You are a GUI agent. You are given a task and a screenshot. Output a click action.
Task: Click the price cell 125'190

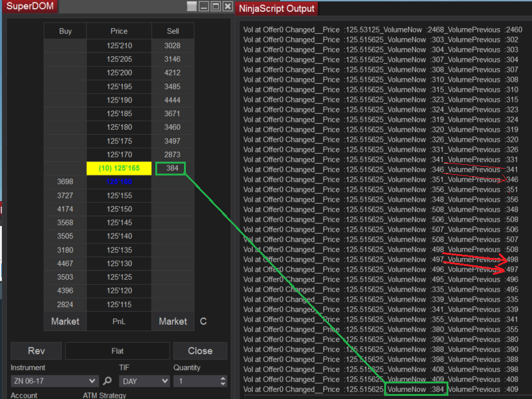[119, 100]
